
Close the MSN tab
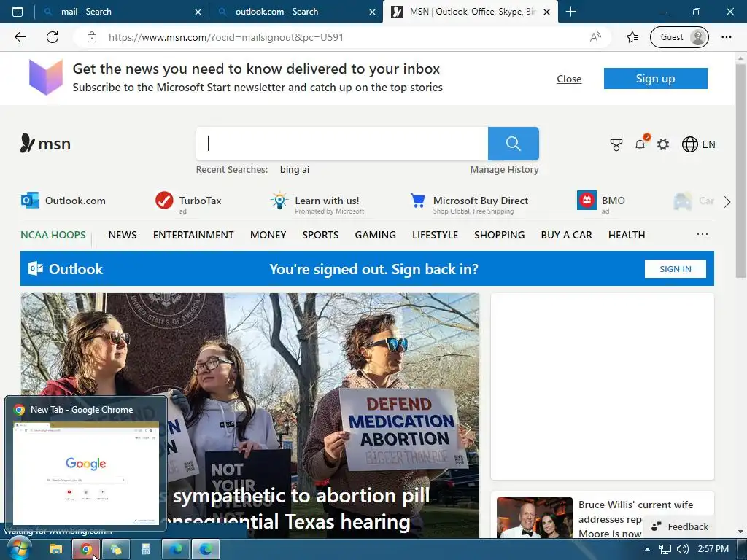coord(547,12)
